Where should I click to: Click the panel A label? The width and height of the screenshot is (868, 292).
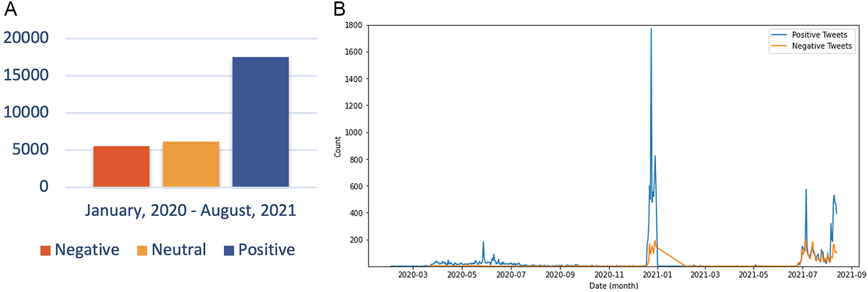pos(10,9)
